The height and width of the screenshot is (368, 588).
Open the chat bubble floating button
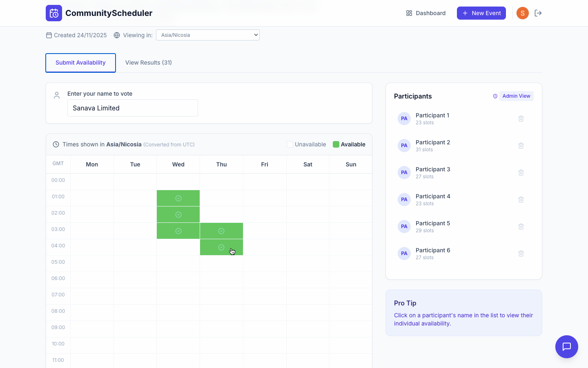[567, 347]
